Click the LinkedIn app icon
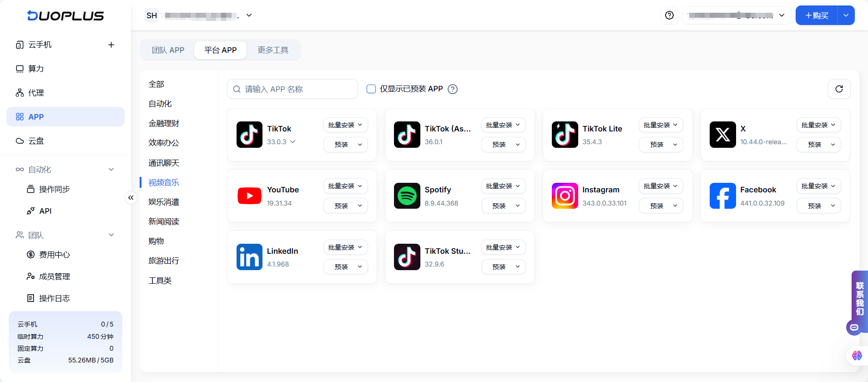868x382 pixels. pyautogui.click(x=249, y=257)
